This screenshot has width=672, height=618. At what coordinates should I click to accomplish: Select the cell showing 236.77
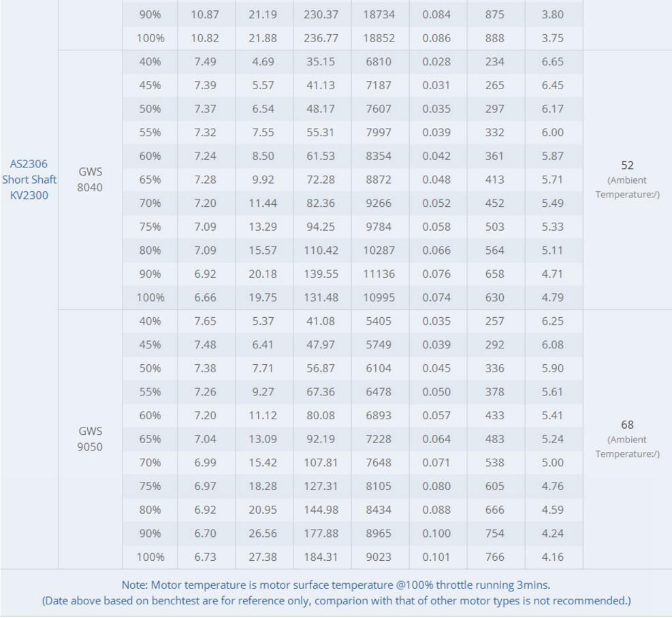[320, 38]
